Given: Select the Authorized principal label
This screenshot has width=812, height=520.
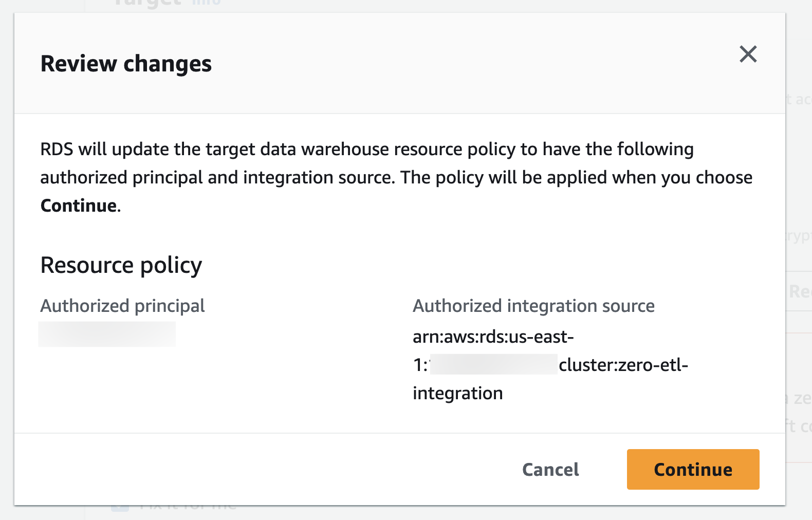Looking at the screenshot, I should point(122,306).
